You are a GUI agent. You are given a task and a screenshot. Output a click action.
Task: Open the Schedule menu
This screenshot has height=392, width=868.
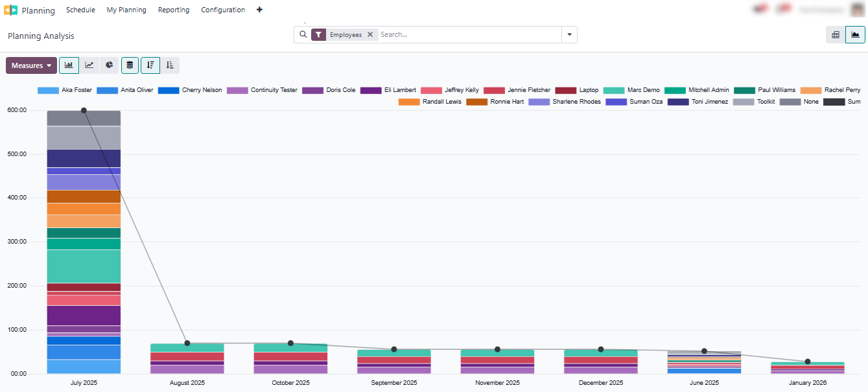80,10
